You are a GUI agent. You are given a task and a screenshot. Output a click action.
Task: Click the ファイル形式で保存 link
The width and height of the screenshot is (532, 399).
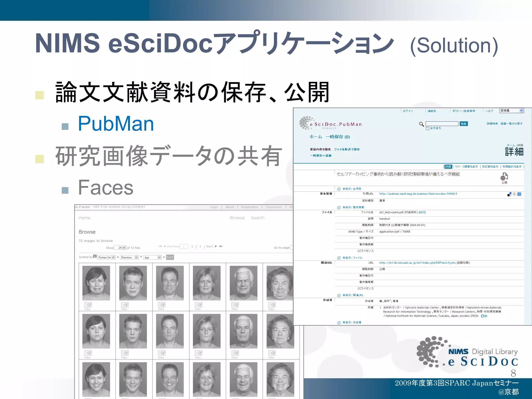[x=347, y=149]
